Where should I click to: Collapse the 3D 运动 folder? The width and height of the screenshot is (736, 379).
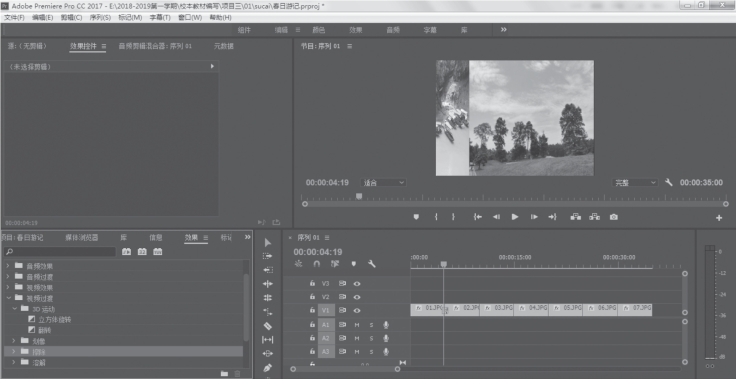click(15, 309)
